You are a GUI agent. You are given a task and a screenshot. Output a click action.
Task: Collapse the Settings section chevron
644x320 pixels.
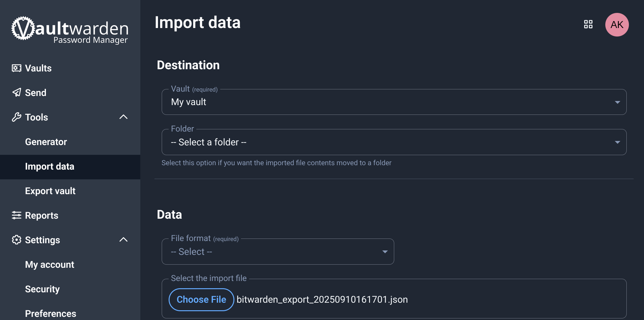pyautogui.click(x=124, y=240)
